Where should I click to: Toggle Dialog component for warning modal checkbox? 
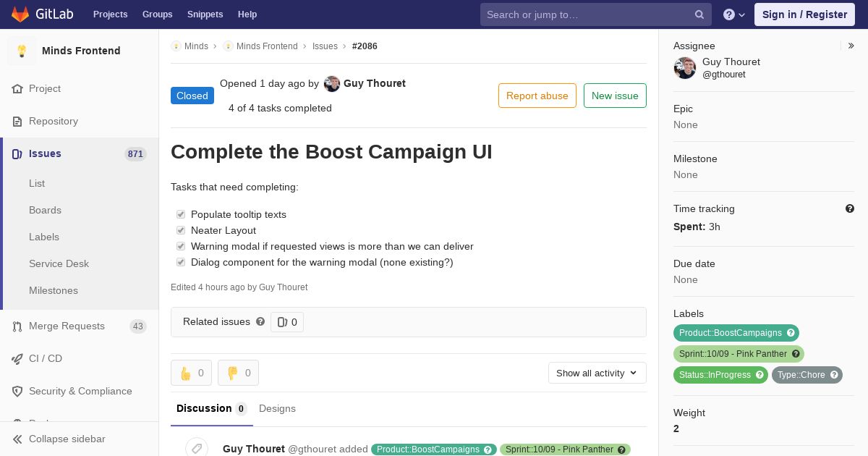click(181, 262)
